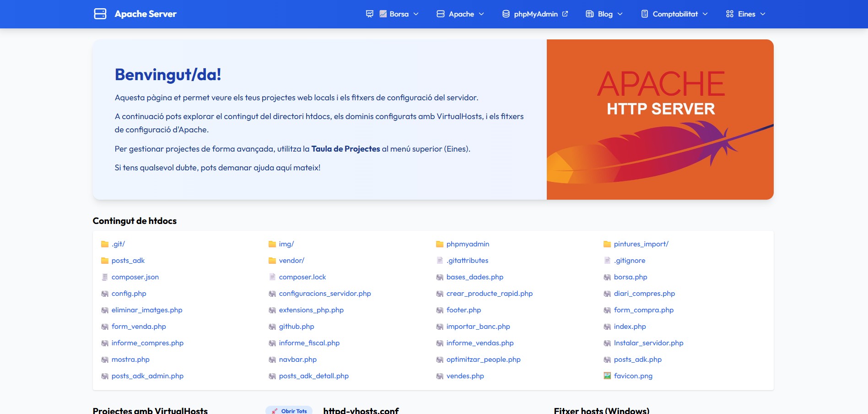Open the vendor/ folder link

point(291,260)
